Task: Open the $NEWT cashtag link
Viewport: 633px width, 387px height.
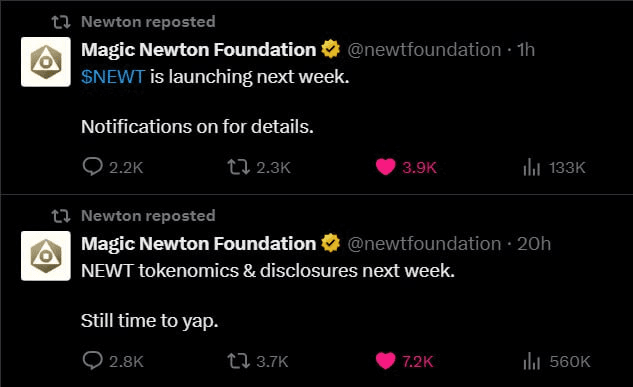Action: tap(113, 77)
